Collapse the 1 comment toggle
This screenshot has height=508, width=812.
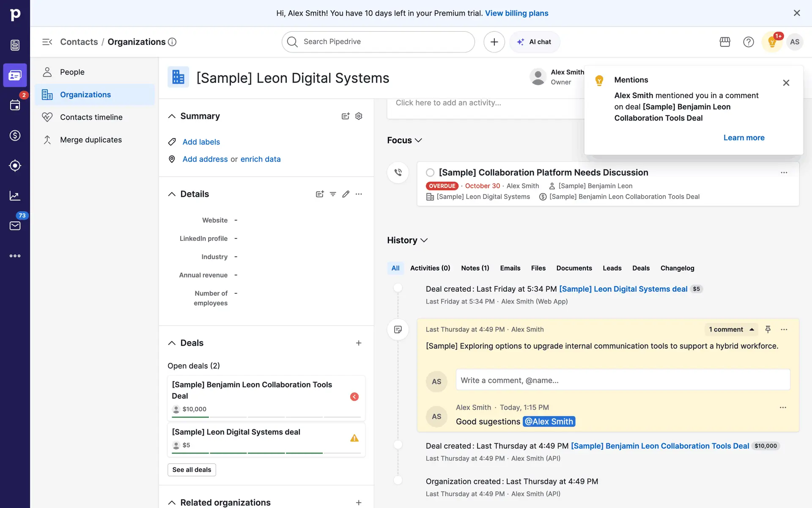click(x=731, y=329)
